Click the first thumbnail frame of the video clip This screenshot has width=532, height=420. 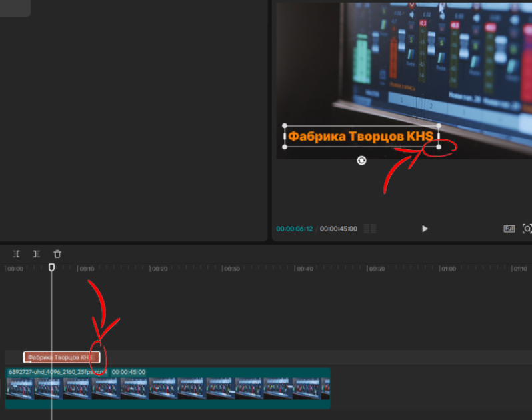(20, 389)
